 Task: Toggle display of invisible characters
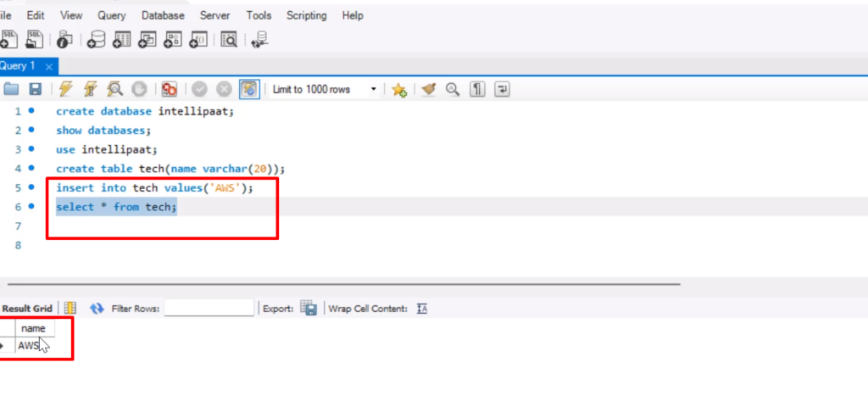coord(477,89)
